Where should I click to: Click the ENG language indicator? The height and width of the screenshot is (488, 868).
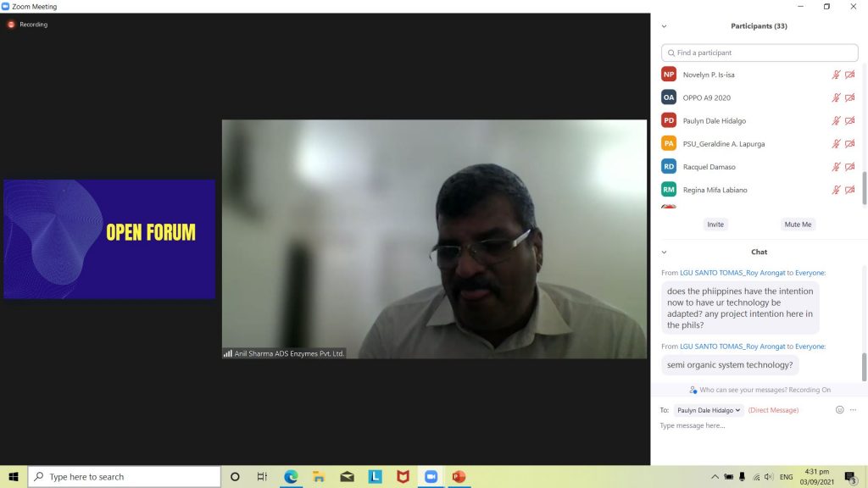point(786,477)
